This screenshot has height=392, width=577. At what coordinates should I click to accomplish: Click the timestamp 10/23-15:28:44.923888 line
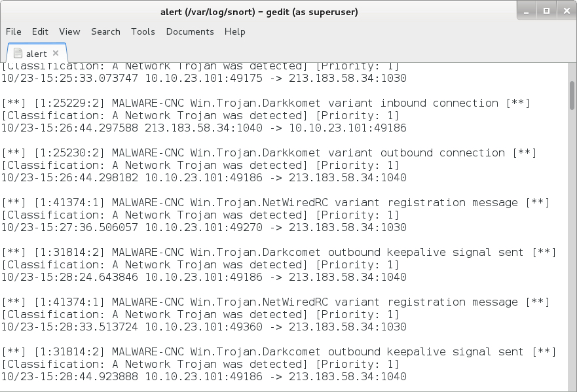pos(204,376)
